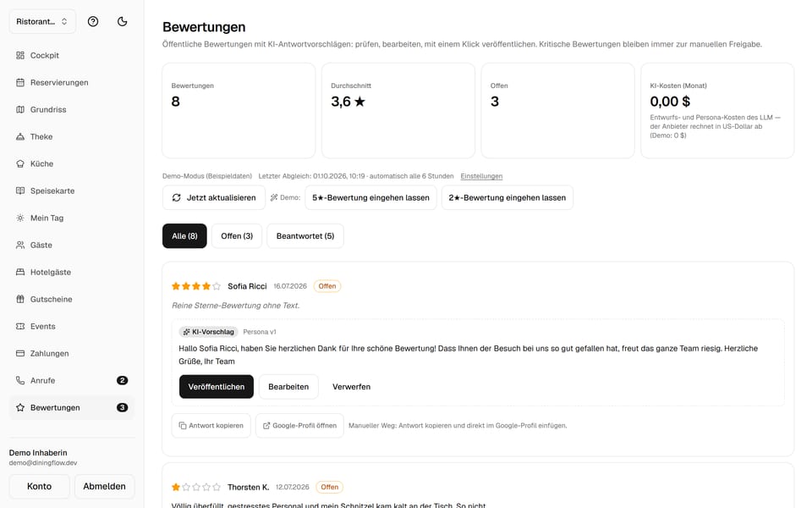Click the Bewertungen count card showing 8

click(x=239, y=111)
